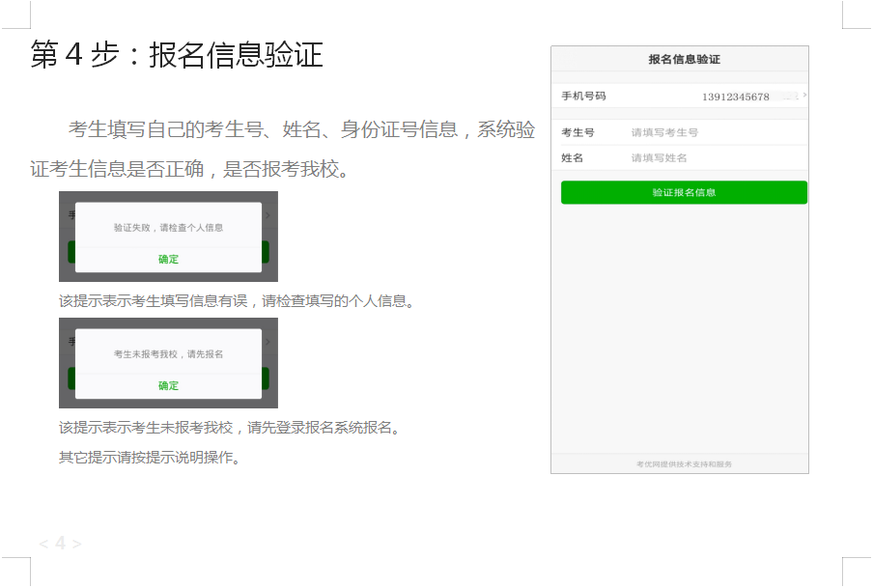Click the phone number 13912345678
This screenshot has height=588, width=873.
click(736, 97)
